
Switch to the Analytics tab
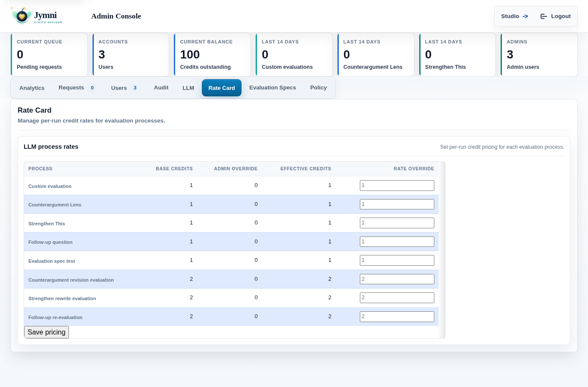[32, 88]
